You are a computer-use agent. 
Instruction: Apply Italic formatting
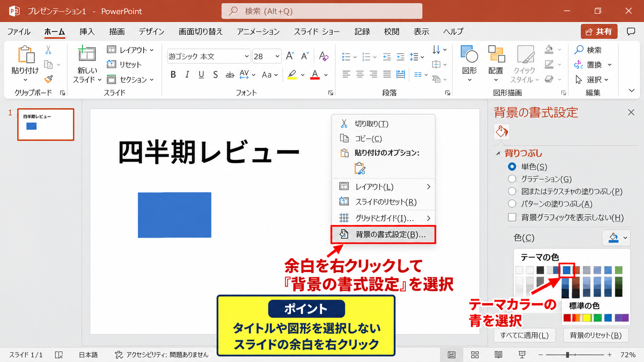tap(187, 75)
